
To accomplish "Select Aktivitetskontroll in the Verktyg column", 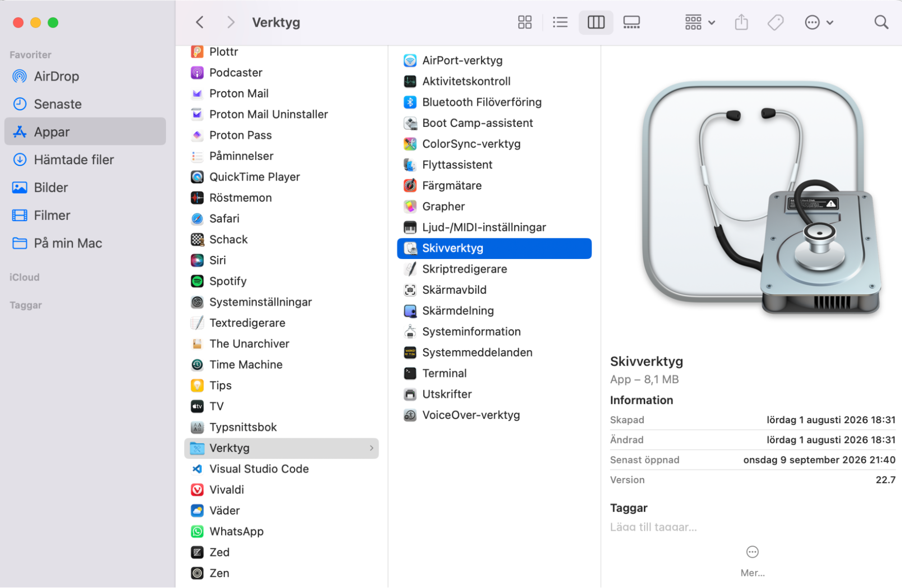I will tap(494, 81).
